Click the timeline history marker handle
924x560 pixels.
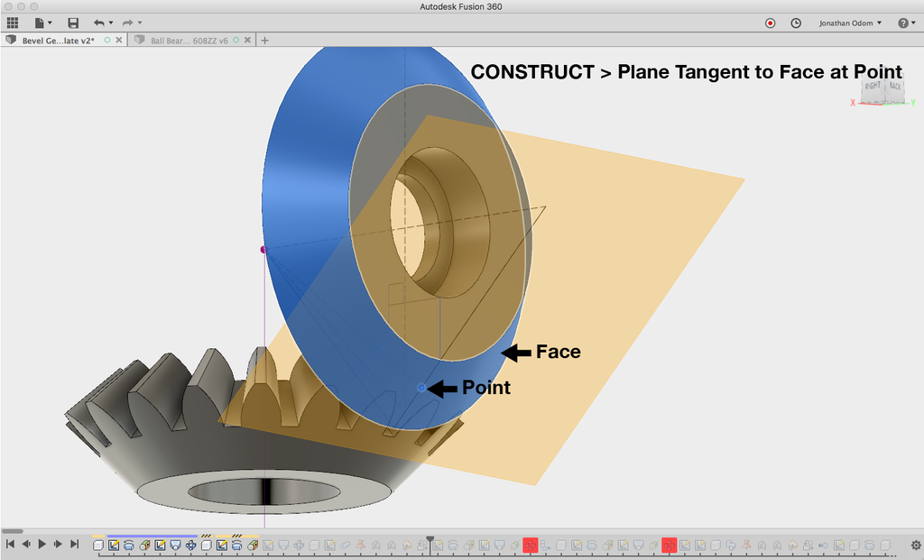pyautogui.click(x=430, y=539)
